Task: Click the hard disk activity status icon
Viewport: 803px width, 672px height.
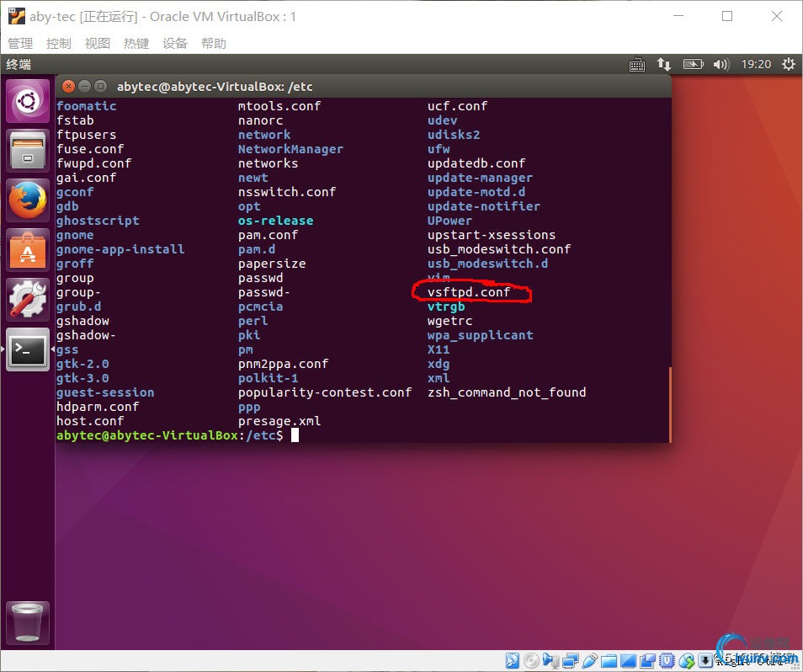Action: [x=512, y=660]
